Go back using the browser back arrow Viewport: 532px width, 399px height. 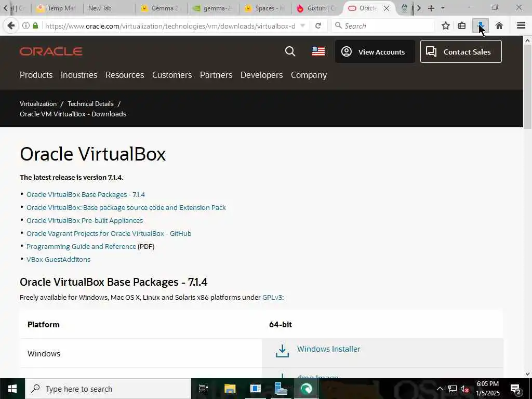(x=11, y=26)
